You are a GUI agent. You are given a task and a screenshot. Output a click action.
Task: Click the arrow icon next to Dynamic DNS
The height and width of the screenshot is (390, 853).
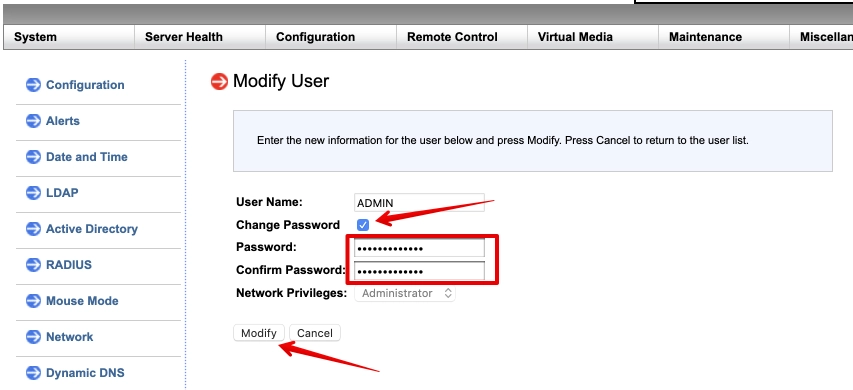tap(33, 373)
